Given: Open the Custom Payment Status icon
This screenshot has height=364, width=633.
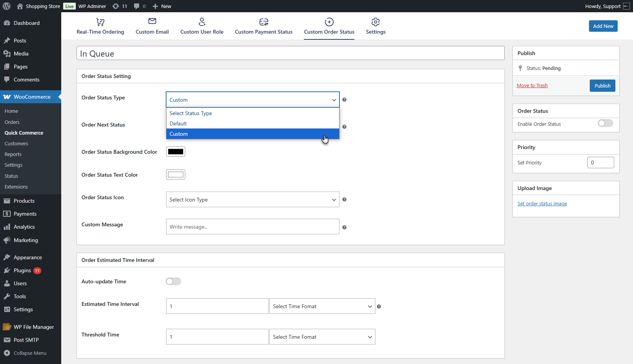Looking at the screenshot, I should coord(264,22).
